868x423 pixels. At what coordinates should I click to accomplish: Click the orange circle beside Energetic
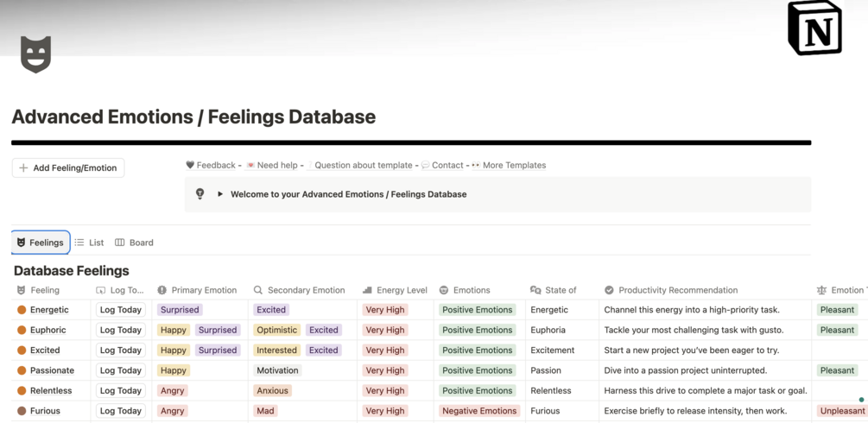(22, 310)
